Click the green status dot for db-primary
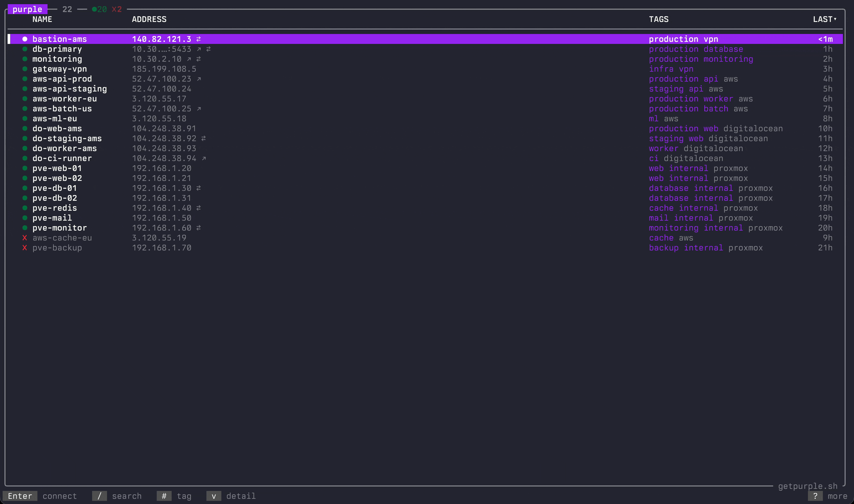Screen dimensions: 854x504 coord(25,49)
